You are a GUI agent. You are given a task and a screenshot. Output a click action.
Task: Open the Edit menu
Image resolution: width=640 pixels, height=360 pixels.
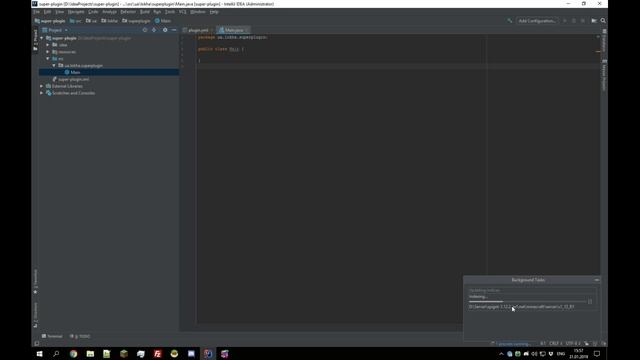tap(47, 12)
